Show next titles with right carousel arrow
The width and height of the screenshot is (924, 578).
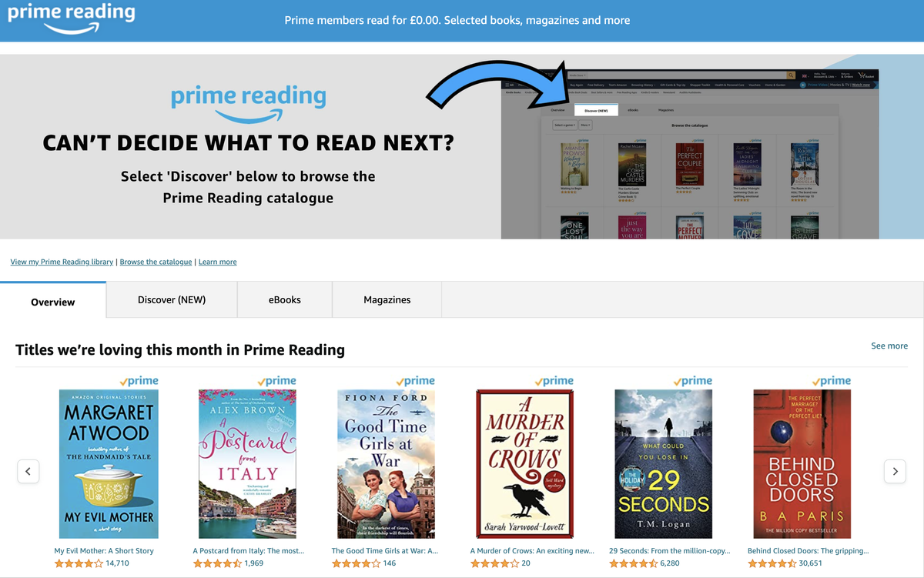[x=895, y=471]
